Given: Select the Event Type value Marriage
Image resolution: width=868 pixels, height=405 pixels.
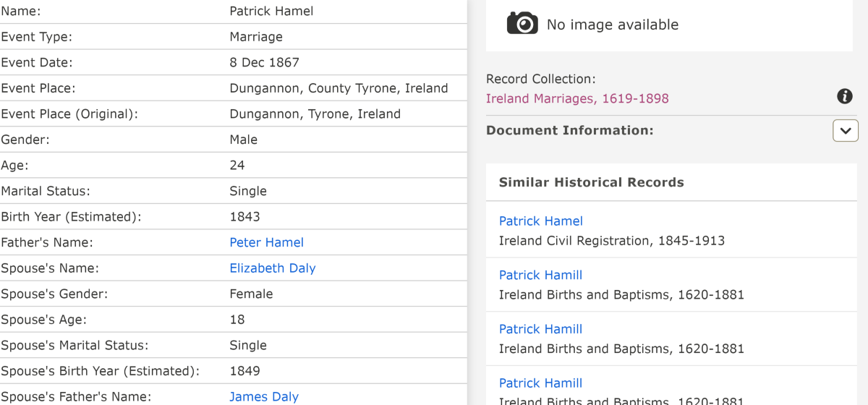Looking at the screenshot, I should click(x=256, y=37).
